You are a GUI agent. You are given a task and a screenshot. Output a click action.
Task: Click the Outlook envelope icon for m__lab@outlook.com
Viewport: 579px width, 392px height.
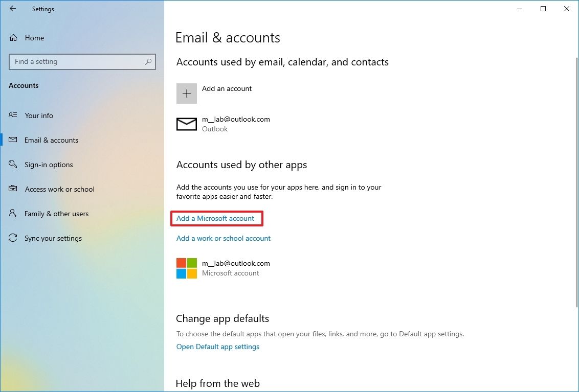[186, 124]
